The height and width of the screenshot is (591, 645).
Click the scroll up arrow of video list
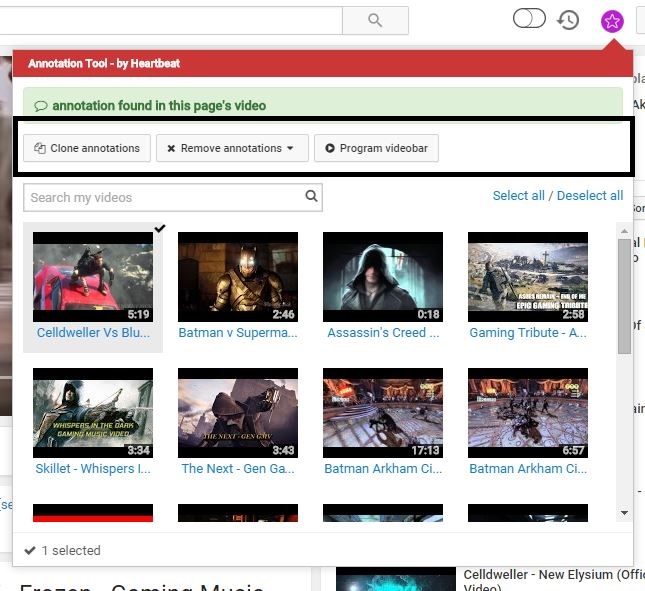pyautogui.click(x=624, y=231)
